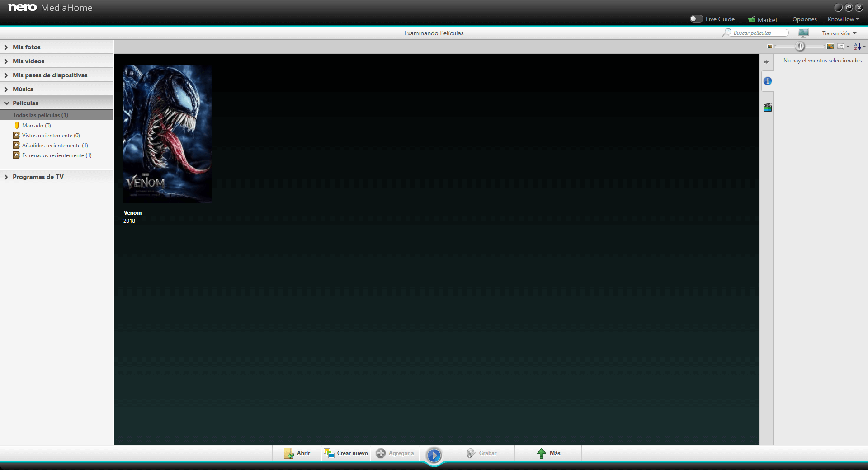Screen dimensions: 868x470
Task: Select the Marcado (0) item
Action: 36,126
